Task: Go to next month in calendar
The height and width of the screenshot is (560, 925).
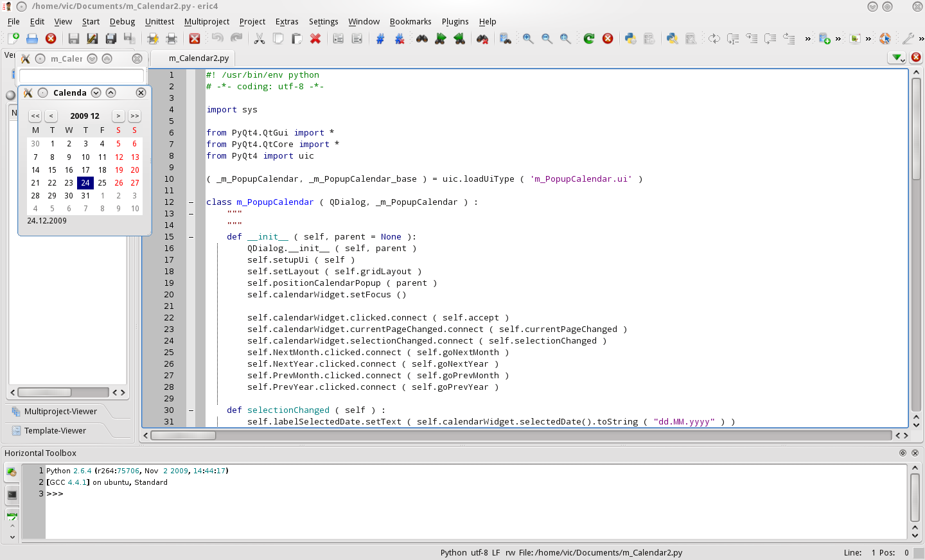Action: tap(118, 116)
